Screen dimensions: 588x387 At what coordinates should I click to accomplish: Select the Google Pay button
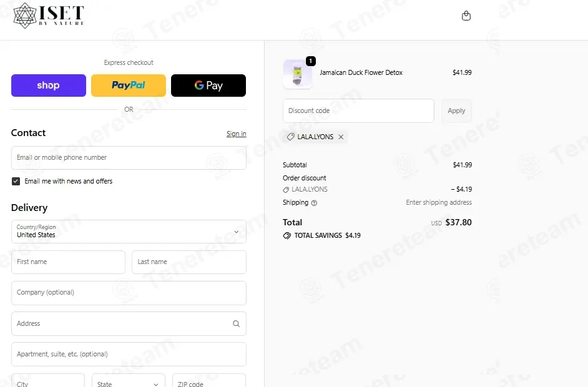click(208, 86)
